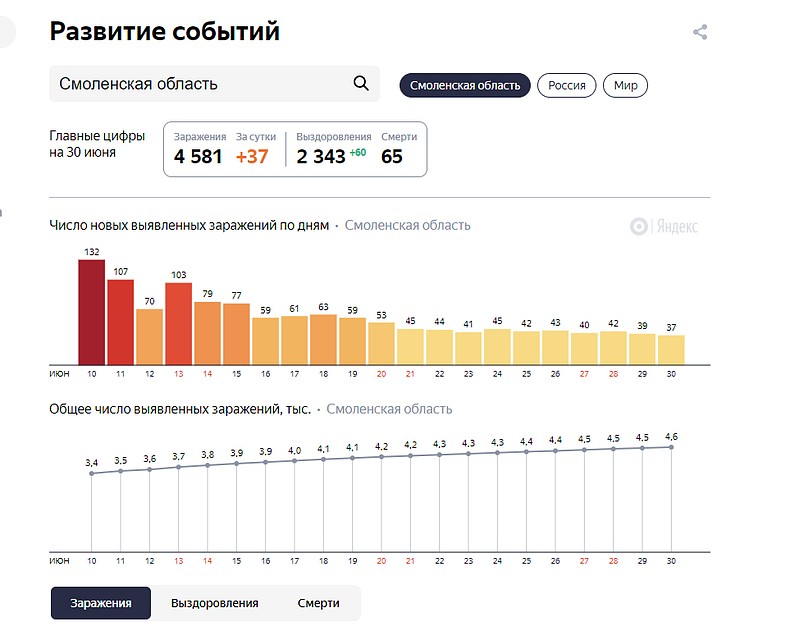Open the Выздоровления tab

click(x=215, y=603)
